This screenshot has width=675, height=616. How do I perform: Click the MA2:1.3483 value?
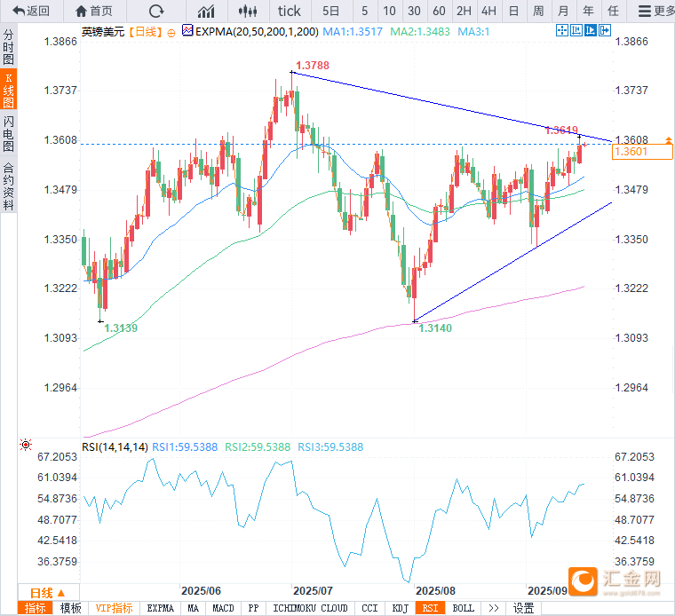[x=420, y=32]
